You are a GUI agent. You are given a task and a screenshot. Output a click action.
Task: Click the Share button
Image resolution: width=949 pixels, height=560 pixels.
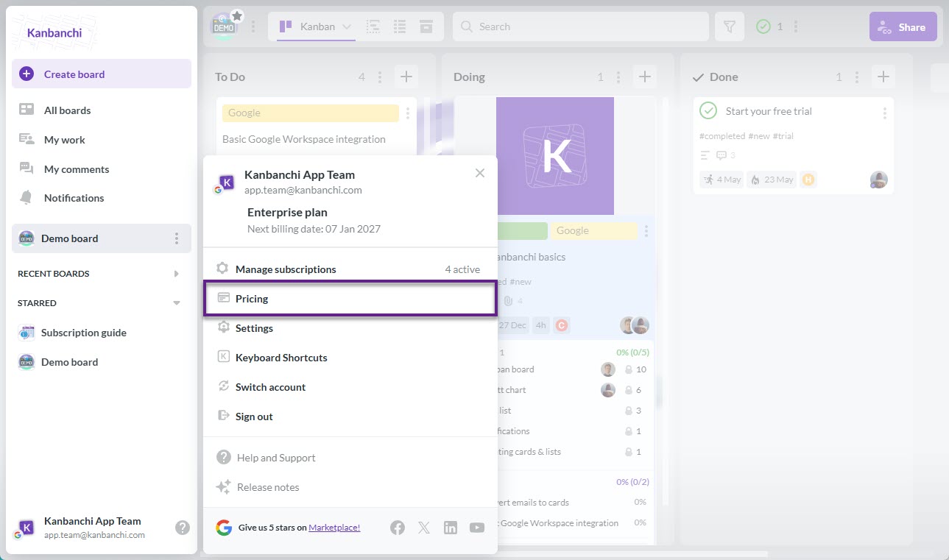tap(903, 26)
